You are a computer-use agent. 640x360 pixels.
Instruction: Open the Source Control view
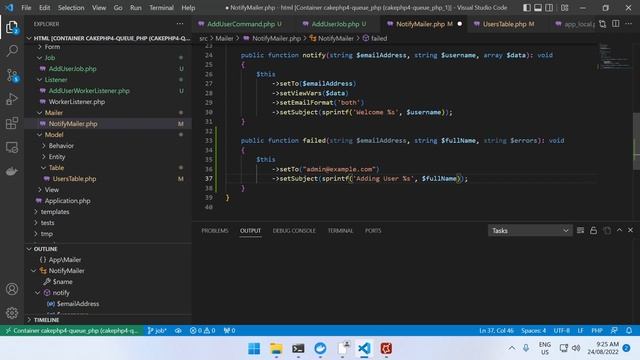click(x=12, y=76)
